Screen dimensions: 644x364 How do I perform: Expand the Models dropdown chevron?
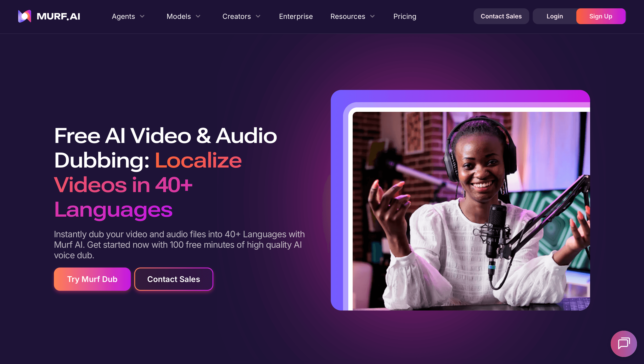198,16
